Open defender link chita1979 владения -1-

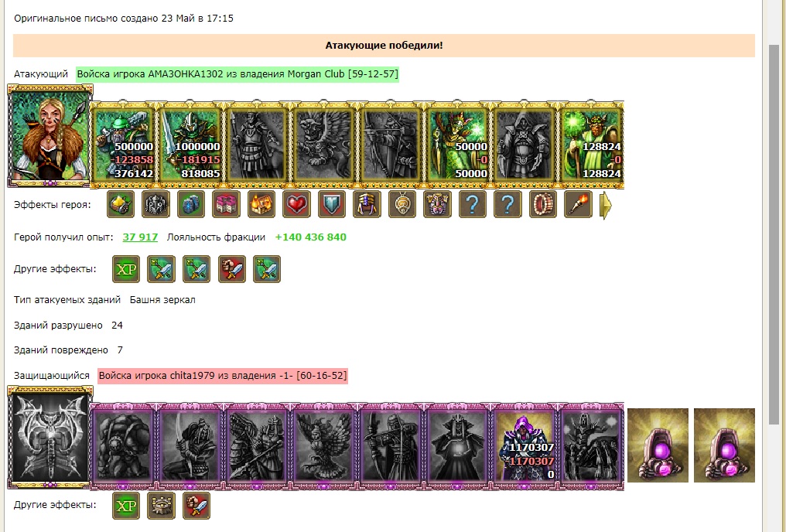(x=223, y=376)
